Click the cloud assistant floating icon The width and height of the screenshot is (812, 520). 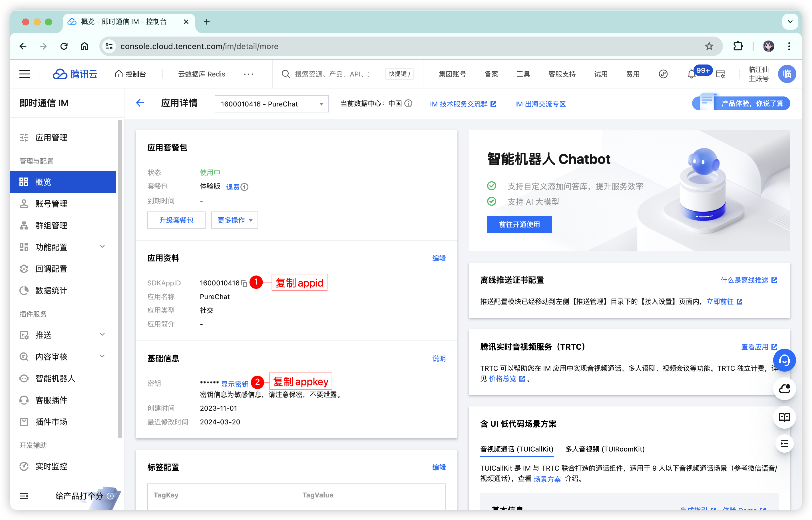click(784, 389)
